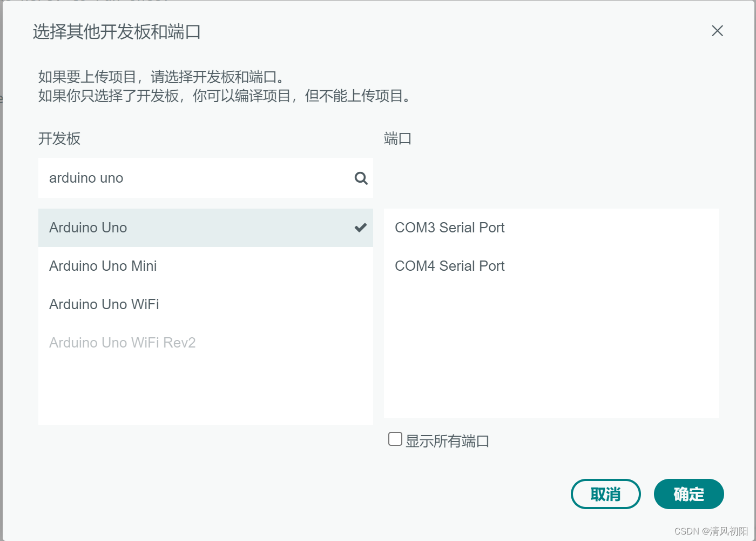
Task: Click inside the arduino uno search field
Action: tap(162, 178)
